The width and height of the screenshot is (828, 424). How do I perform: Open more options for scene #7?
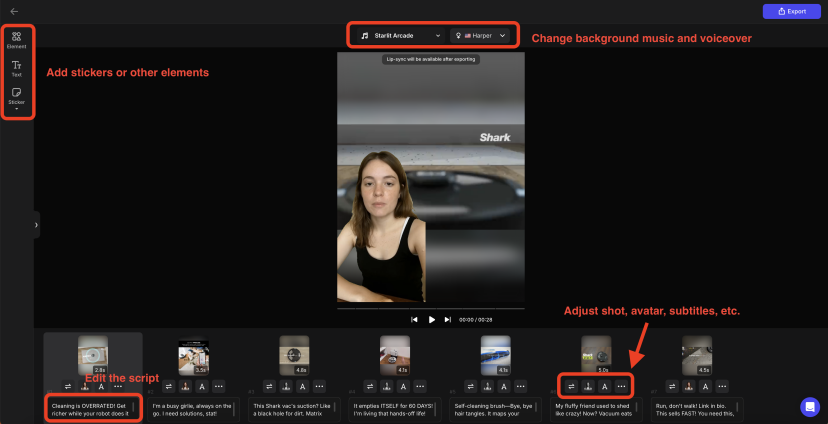click(722, 387)
